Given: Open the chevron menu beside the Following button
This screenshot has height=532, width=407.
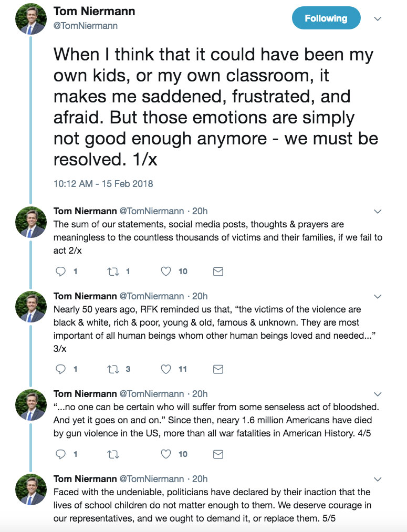Looking at the screenshot, I should [x=377, y=18].
